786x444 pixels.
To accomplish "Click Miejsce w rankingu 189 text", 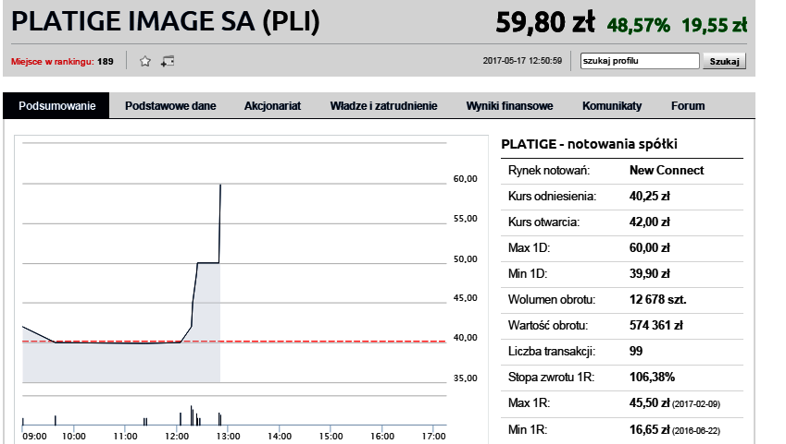I will click(62, 62).
